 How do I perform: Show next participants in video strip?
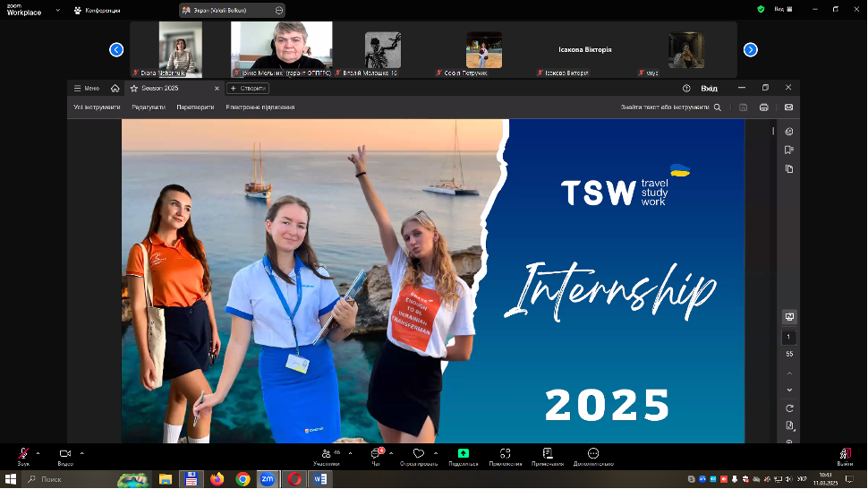point(751,50)
